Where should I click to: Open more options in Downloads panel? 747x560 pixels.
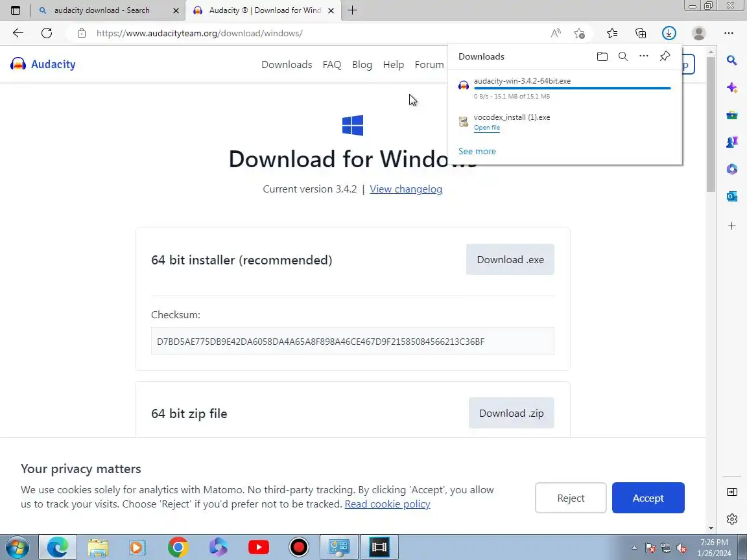[644, 56]
